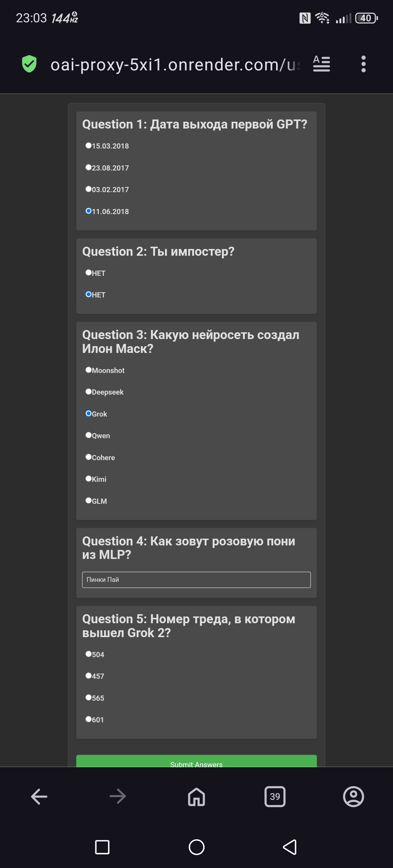
Task: Click the Submit Answers button
Action: 196,762
